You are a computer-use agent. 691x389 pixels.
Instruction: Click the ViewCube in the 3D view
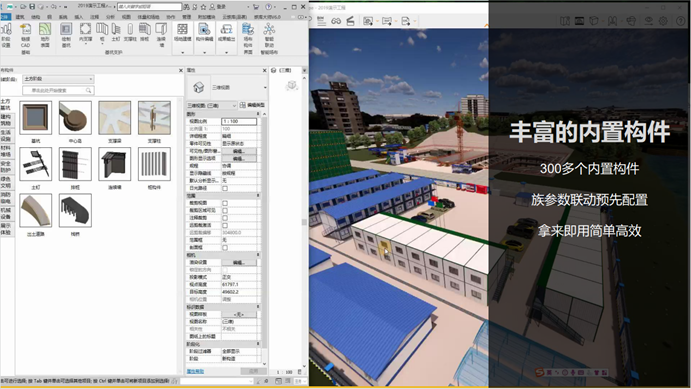(292, 85)
